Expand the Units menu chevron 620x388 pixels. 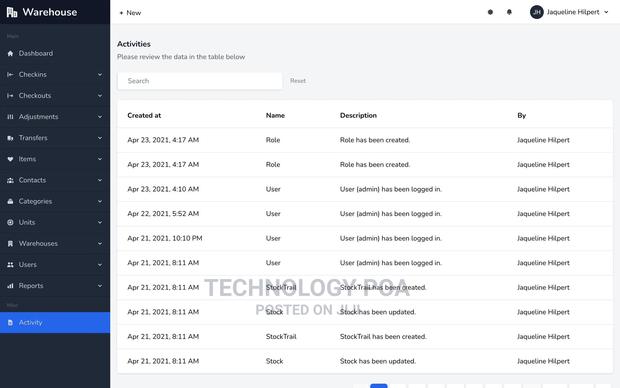point(100,222)
